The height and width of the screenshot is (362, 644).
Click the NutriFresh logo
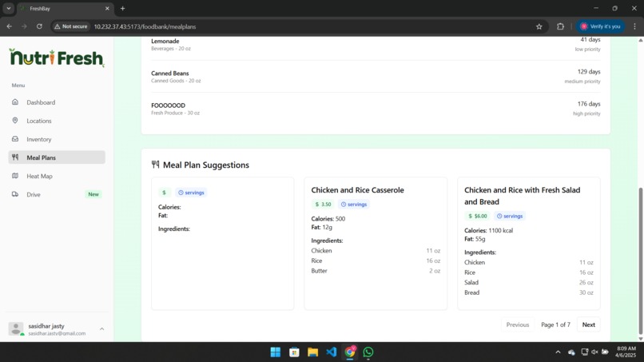(x=57, y=58)
